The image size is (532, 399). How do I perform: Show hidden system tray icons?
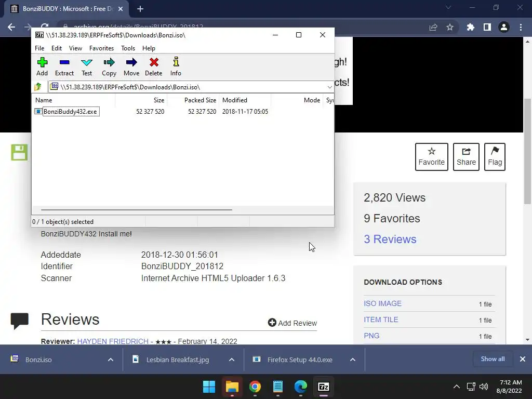tap(457, 387)
